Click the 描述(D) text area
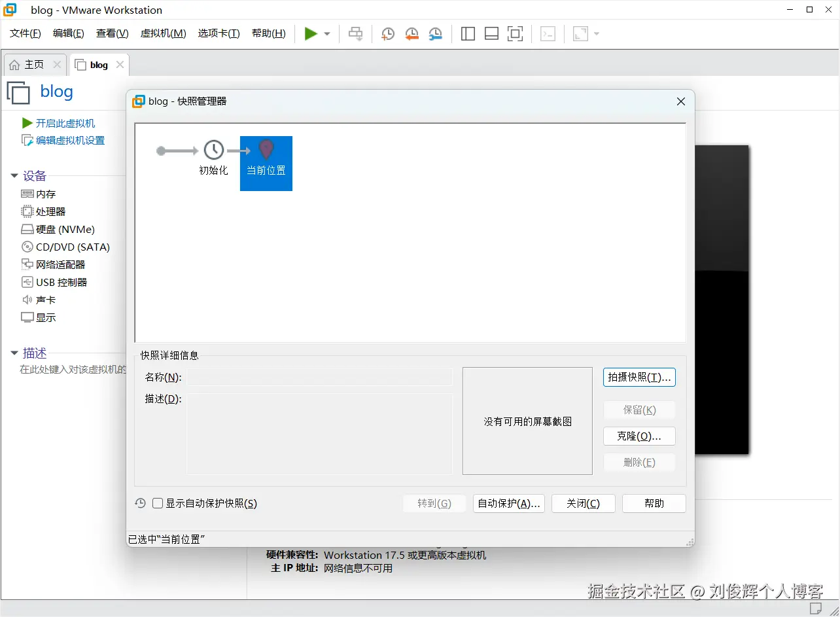This screenshot has width=840, height=617. click(320, 434)
